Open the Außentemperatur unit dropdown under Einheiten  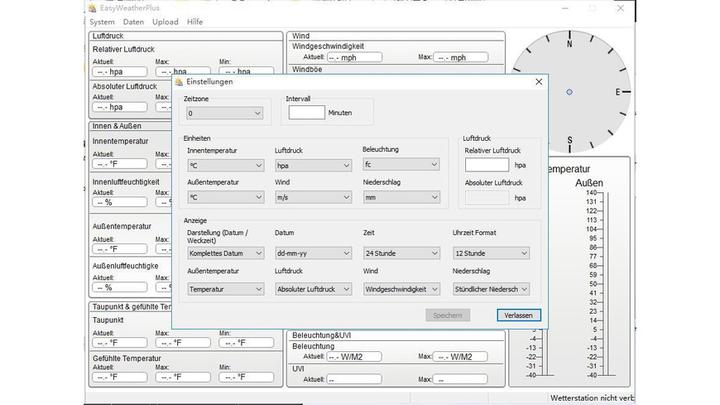point(225,197)
